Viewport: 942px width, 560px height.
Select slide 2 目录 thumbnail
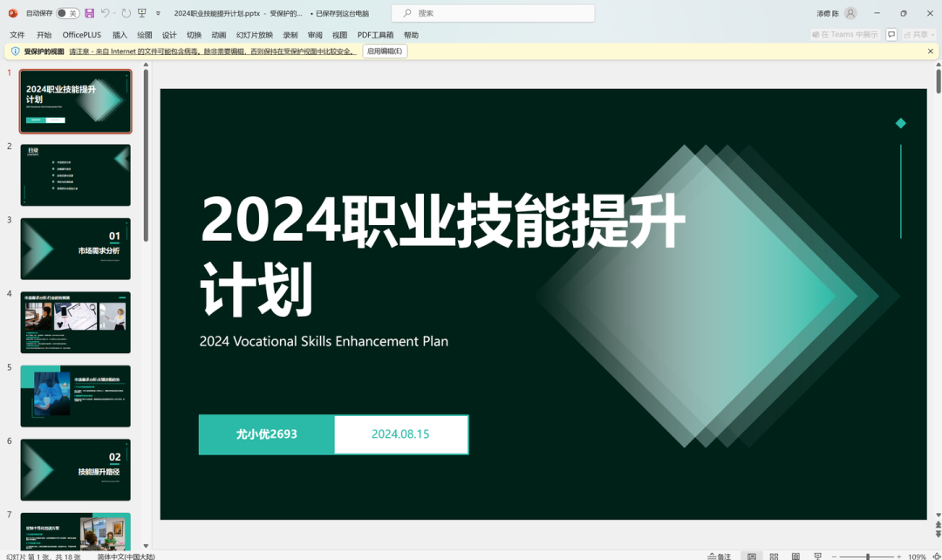76,174
